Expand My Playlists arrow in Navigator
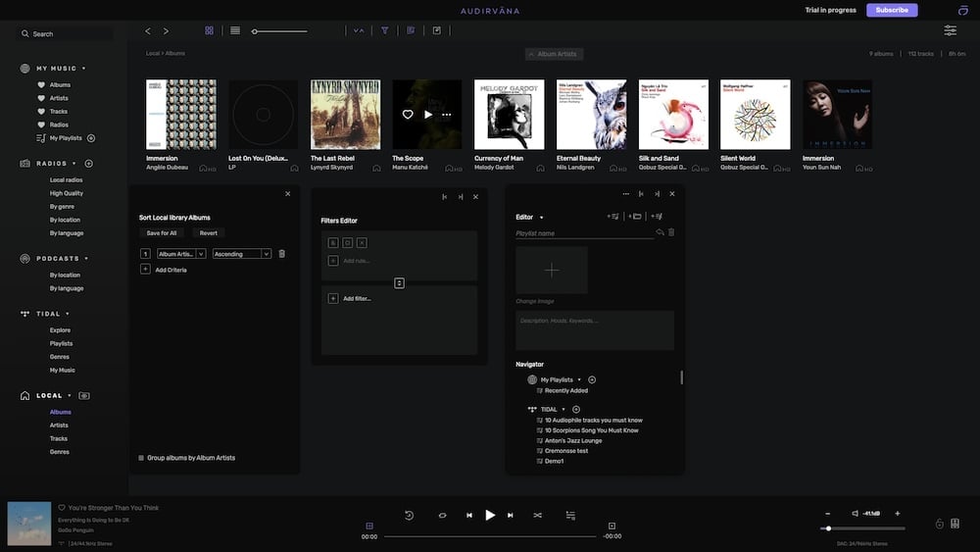Image resolution: width=980 pixels, height=552 pixels. 579,380
